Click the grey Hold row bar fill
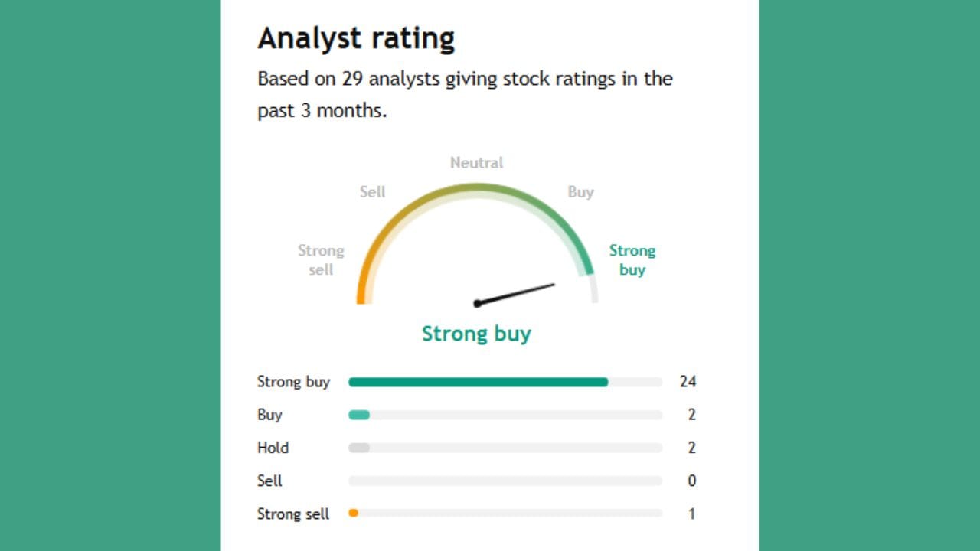 click(359, 448)
